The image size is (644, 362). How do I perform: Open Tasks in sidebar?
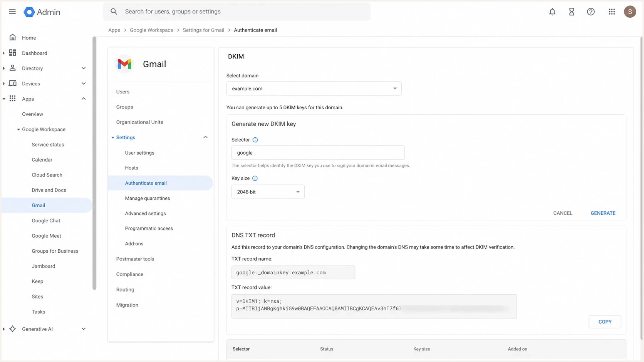[39, 312]
